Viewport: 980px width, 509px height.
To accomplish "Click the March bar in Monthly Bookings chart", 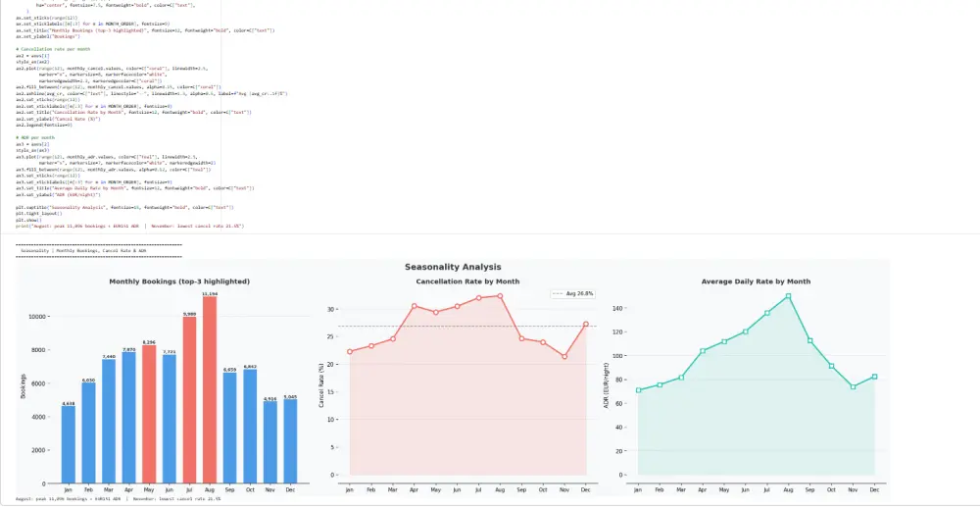I will [x=109, y=422].
